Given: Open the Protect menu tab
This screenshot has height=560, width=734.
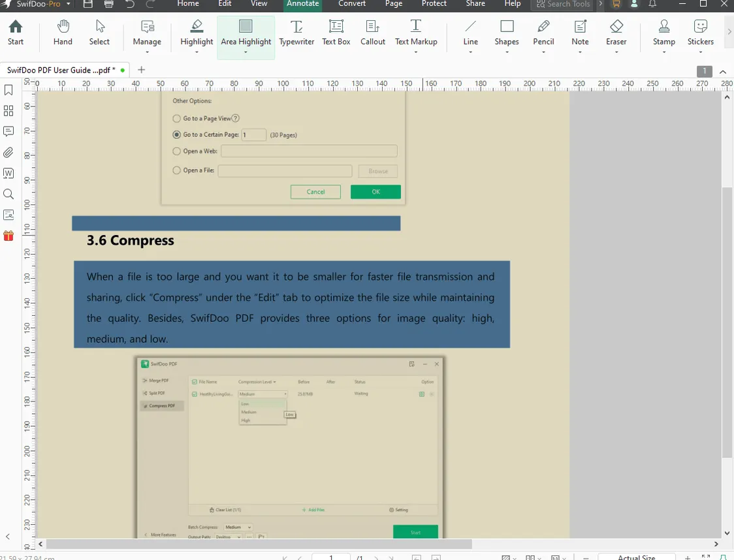Looking at the screenshot, I should (x=434, y=4).
